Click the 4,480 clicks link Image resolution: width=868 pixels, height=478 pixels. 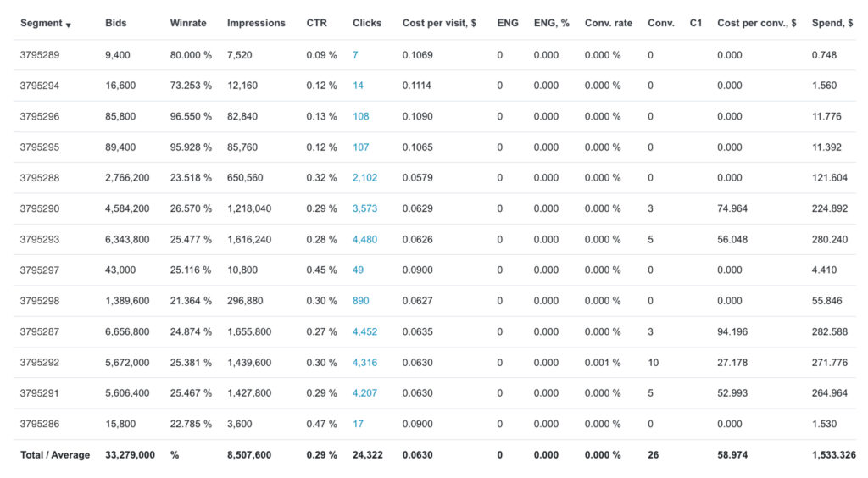[364, 240]
